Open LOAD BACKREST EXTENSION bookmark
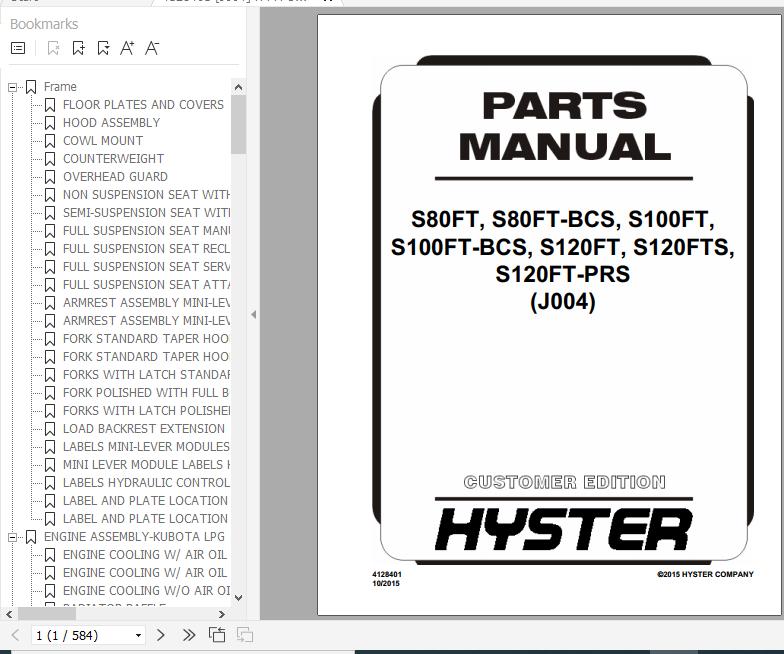 pyautogui.click(x=144, y=428)
